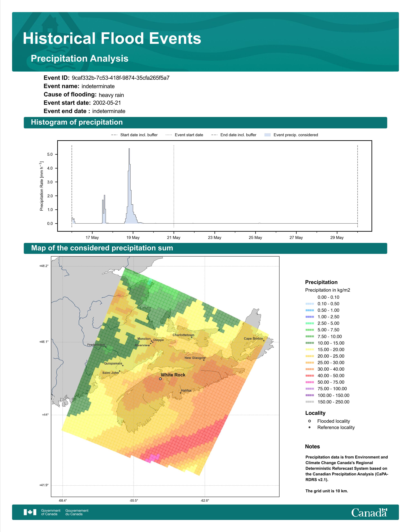
Task: Click the 15.00 - 20.00 yellow legend swatch
Action: point(310,350)
